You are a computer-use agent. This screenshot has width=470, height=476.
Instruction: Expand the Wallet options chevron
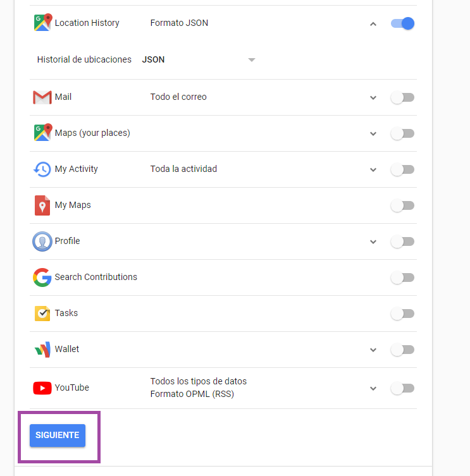coord(373,350)
